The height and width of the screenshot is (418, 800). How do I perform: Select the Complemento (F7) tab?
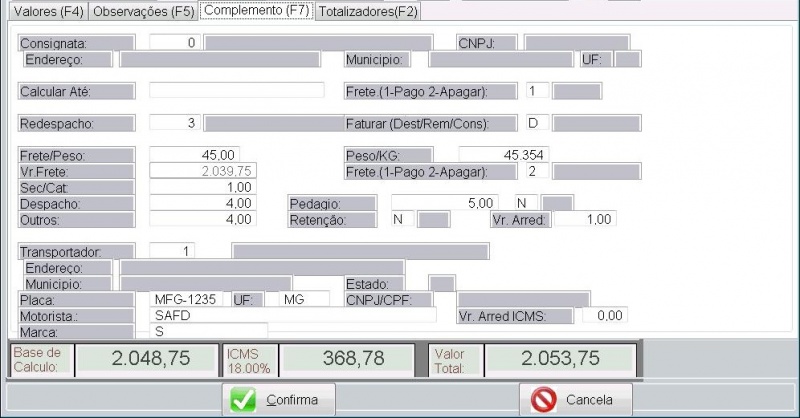(x=257, y=12)
